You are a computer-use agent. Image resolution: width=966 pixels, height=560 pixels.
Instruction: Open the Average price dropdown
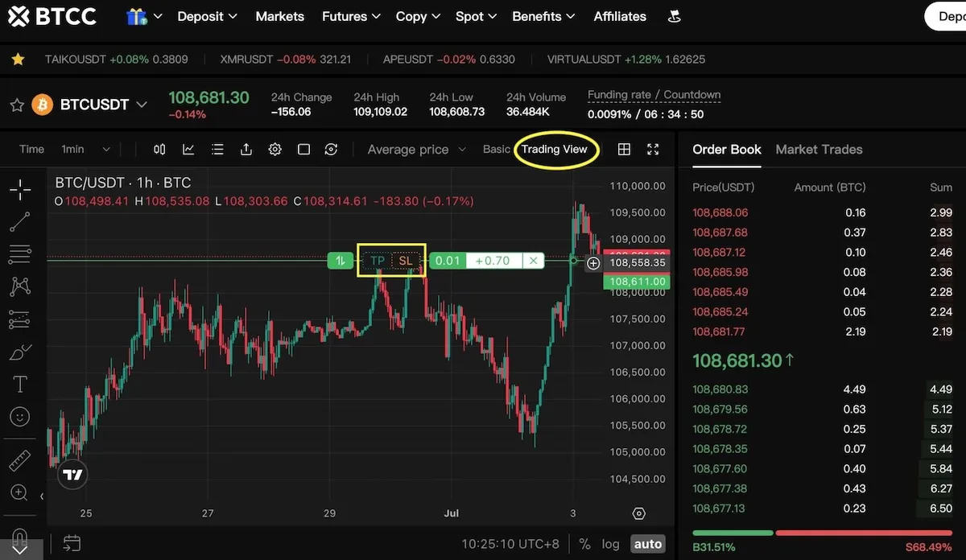coord(416,149)
